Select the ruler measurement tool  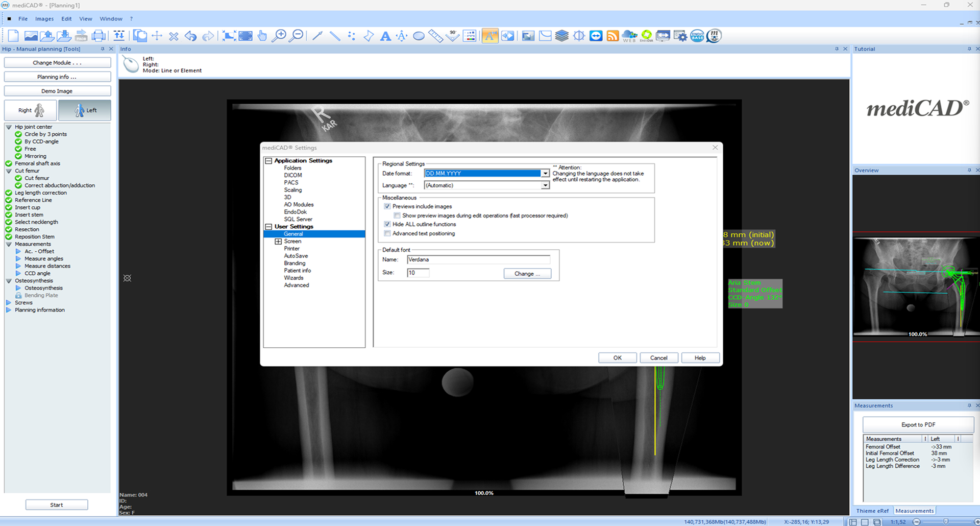(435, 36)
